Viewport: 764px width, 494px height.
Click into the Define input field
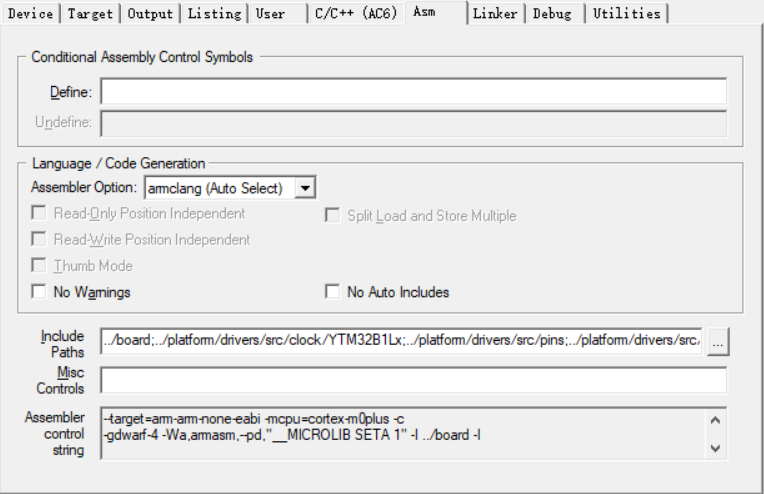(413, 92)
